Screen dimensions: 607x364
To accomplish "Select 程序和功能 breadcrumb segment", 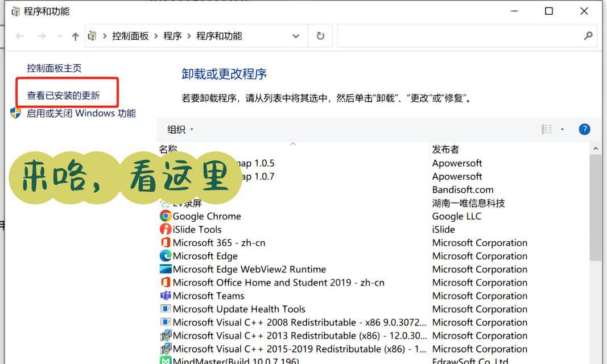I will coord(219,36).
